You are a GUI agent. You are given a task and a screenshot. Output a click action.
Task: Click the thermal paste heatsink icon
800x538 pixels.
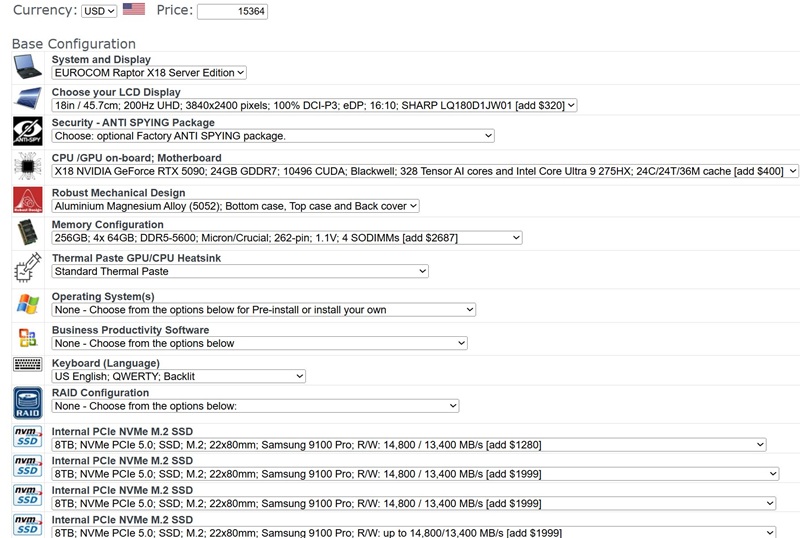(x=27, y=268)
